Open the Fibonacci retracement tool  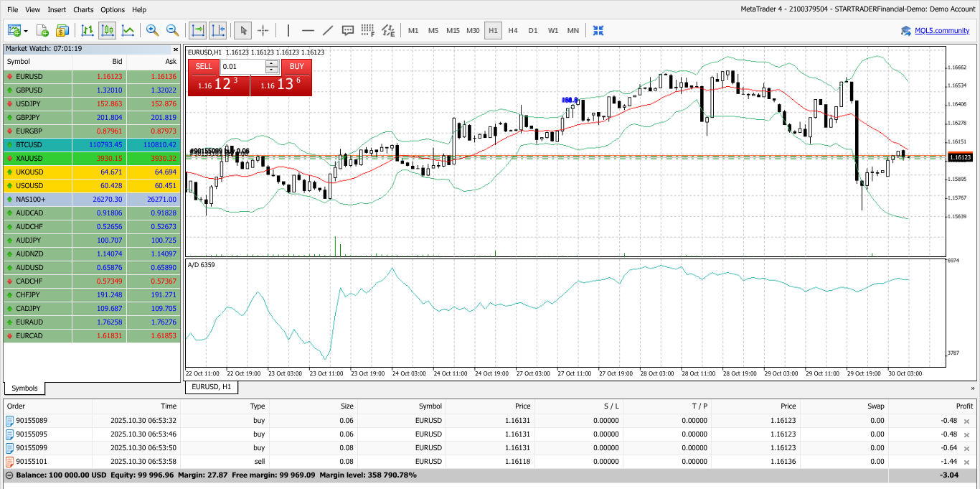coord(367,30)
